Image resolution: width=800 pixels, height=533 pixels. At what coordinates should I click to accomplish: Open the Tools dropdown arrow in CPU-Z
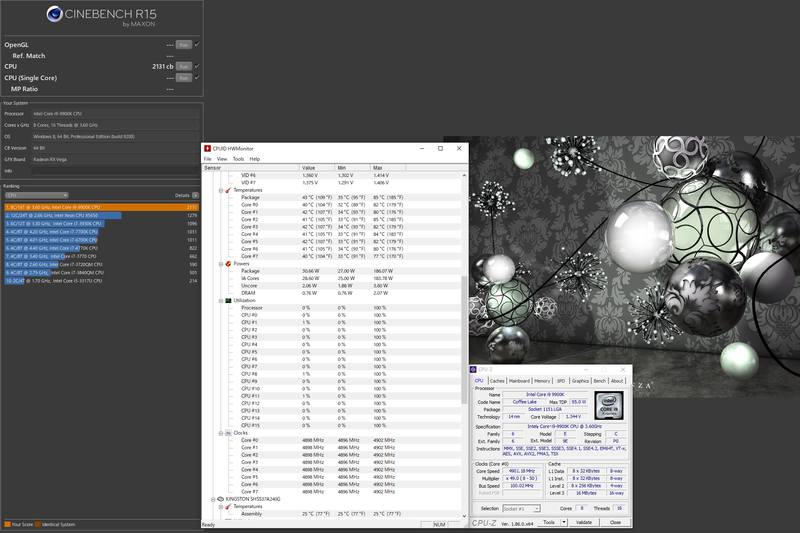(x=564, y=522)
